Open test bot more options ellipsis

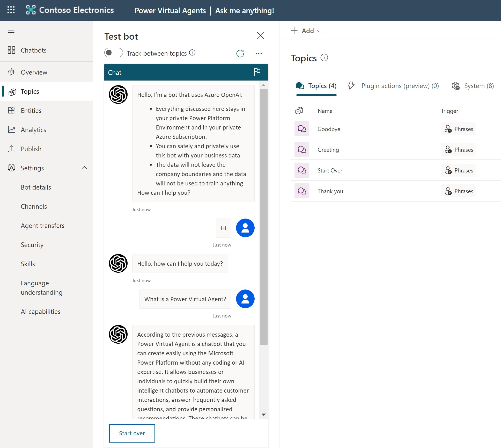tap(259, 53)
